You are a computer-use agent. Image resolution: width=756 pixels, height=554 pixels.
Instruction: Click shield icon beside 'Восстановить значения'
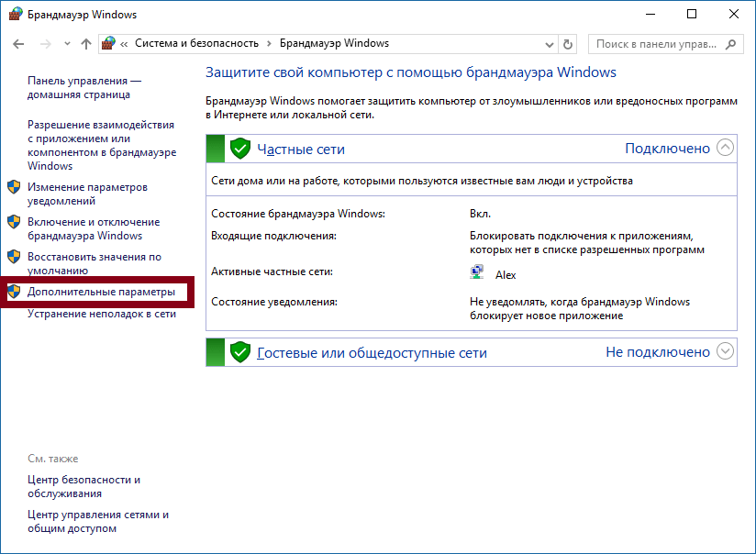(14, 257)
